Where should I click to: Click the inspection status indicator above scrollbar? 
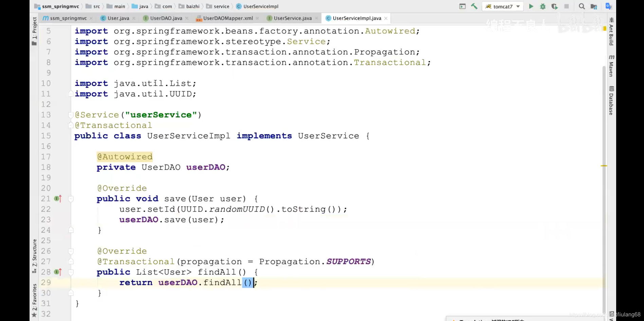click(605, 29)
